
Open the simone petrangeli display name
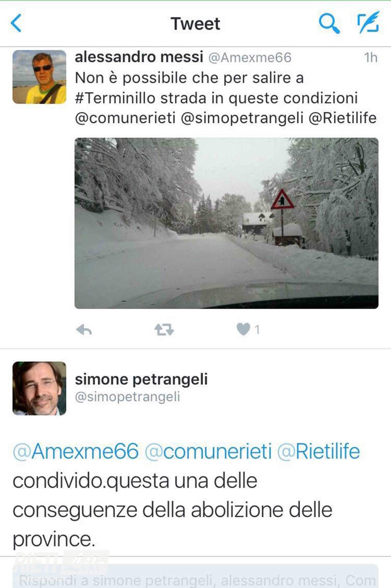point(141,379)
